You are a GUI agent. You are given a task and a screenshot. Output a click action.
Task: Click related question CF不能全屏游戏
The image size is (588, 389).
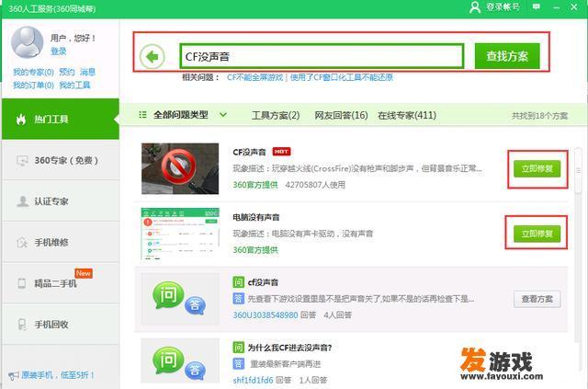tap(255, 77)
